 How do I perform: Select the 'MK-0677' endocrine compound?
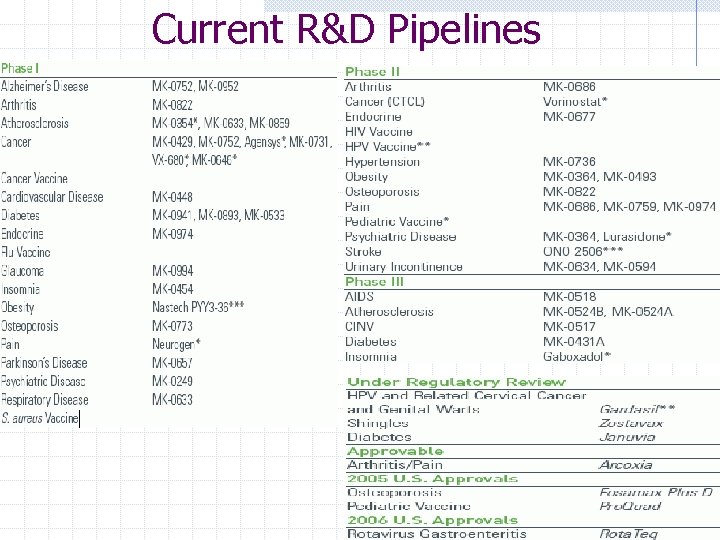tap(569, 117)
